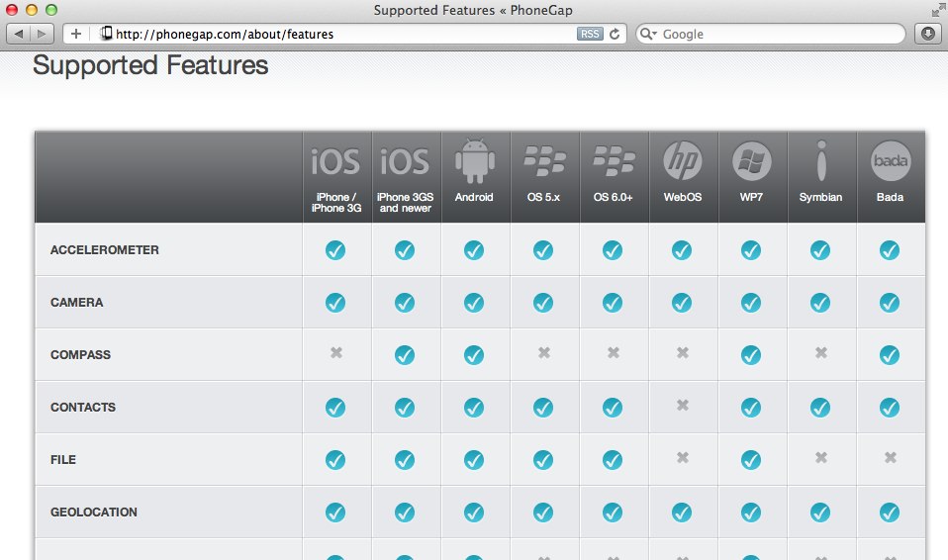Click the Symbian column label

coord(820,197)
